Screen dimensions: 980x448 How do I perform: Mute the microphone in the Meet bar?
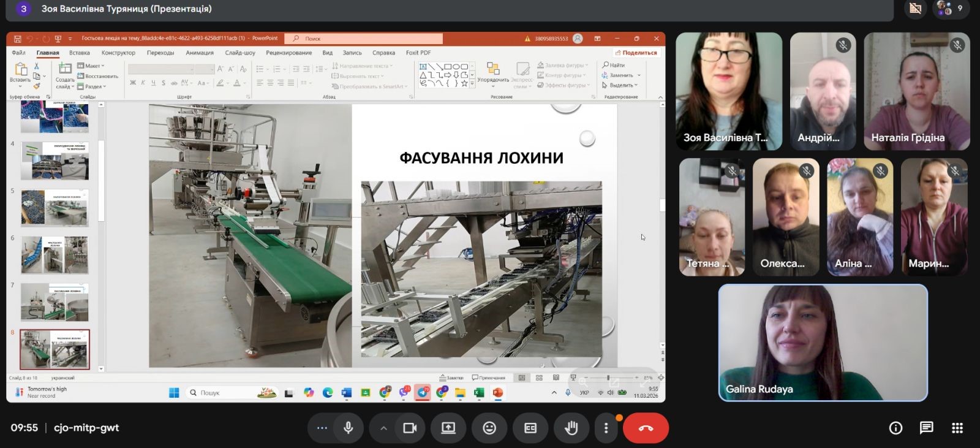click(348, 428)
